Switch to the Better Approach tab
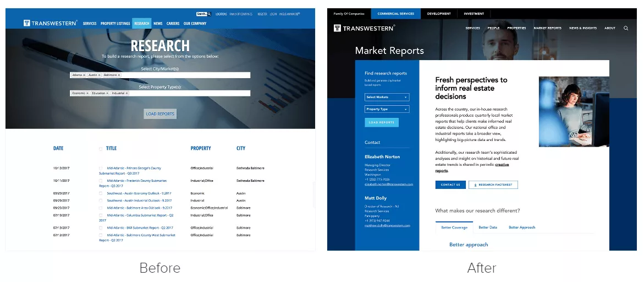644x282 pixels. [522, 227]
